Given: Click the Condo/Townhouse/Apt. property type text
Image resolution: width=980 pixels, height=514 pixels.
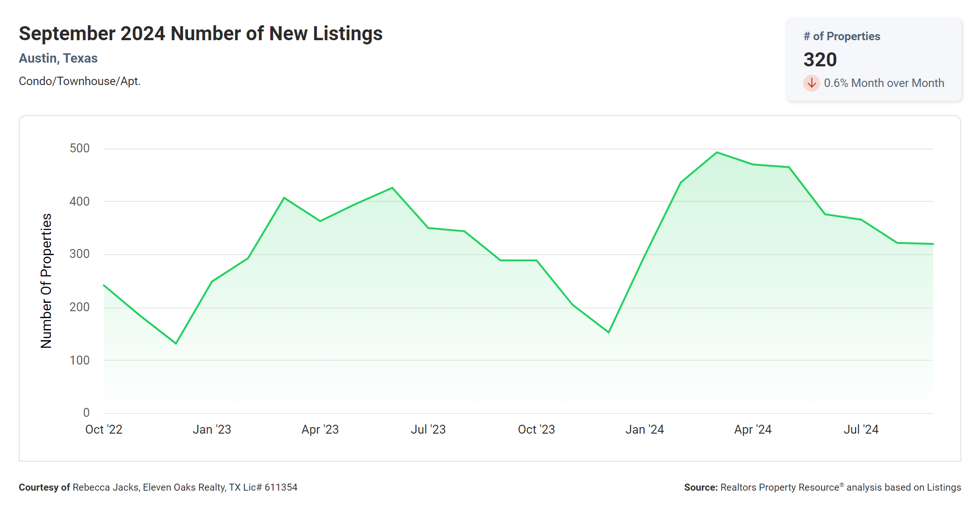Looking at the screenshot, I should point(79,81).
